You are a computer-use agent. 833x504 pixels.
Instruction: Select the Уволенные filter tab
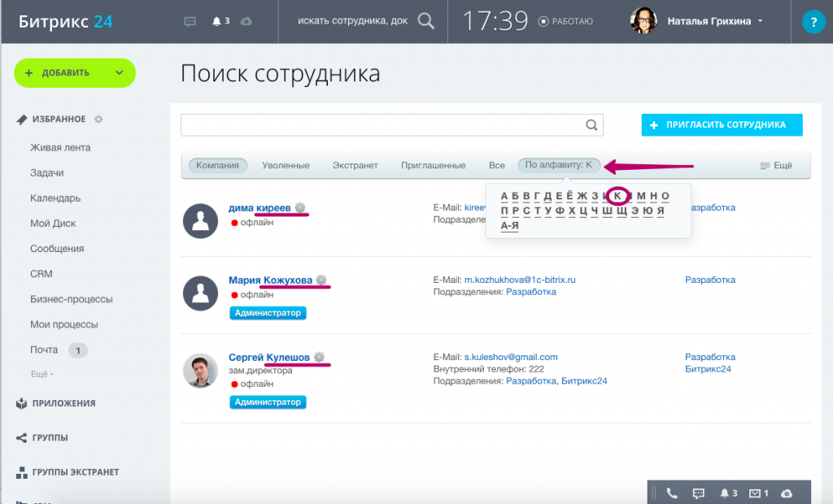[x=286, y=166]
